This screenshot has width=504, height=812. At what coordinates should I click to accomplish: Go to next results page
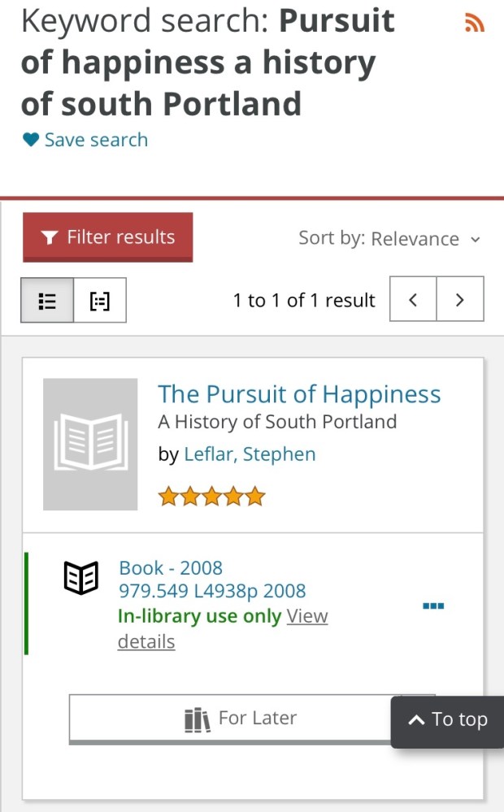tap(460, 300)
